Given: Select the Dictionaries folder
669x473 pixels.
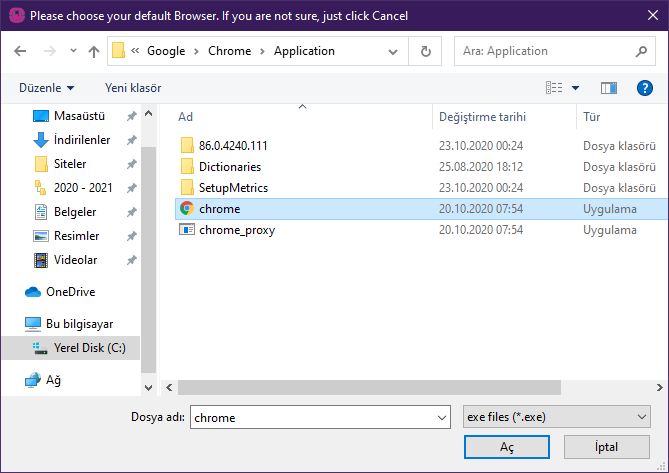Looking at the screenshot, I should pyautogui.click(x=230, y=167).
